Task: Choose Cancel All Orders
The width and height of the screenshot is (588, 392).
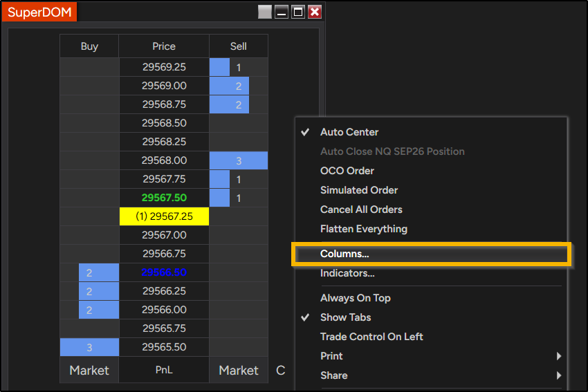Action: point(431,209)
